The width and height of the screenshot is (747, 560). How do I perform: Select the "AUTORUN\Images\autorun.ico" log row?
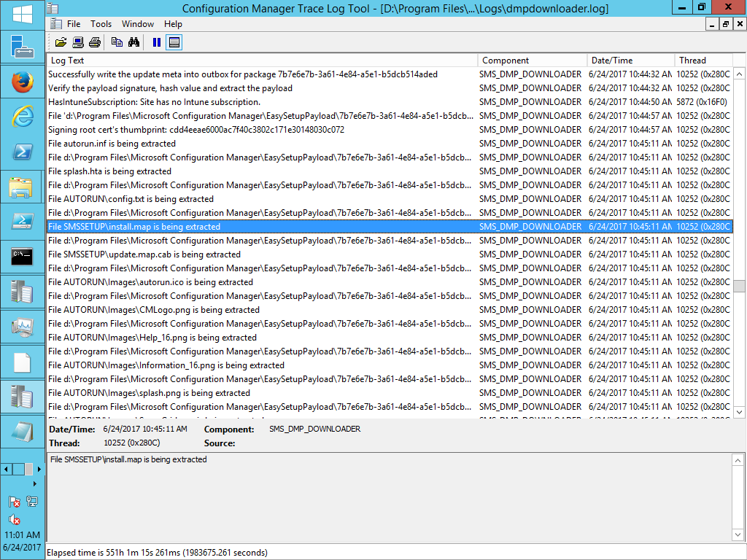click(x=390, y=282)
